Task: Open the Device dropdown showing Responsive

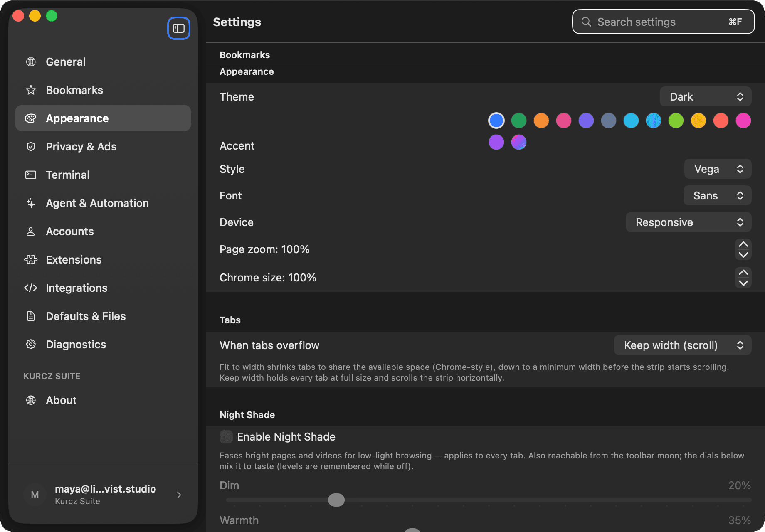Action: point(688,222)
